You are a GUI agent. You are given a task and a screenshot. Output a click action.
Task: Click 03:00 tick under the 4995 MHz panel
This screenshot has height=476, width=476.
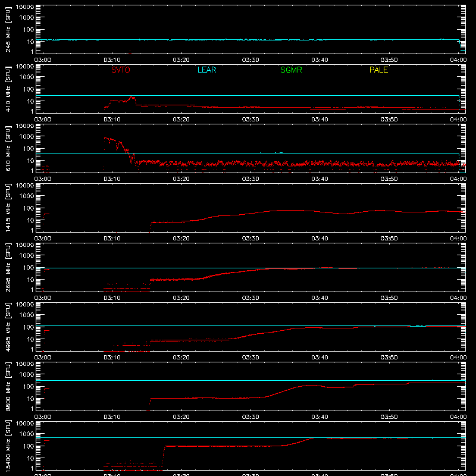[x=43, y=358]
